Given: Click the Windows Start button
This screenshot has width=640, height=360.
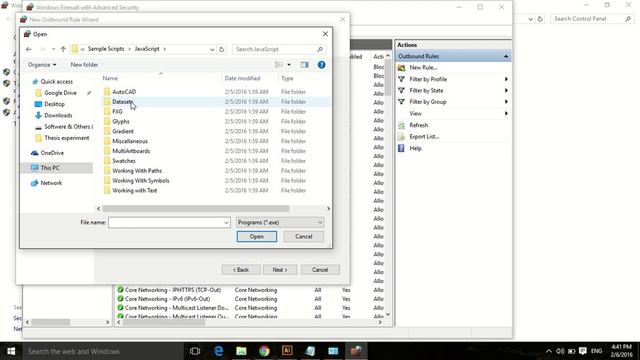Looking at the screenshot, I should [x=11, y=351].
